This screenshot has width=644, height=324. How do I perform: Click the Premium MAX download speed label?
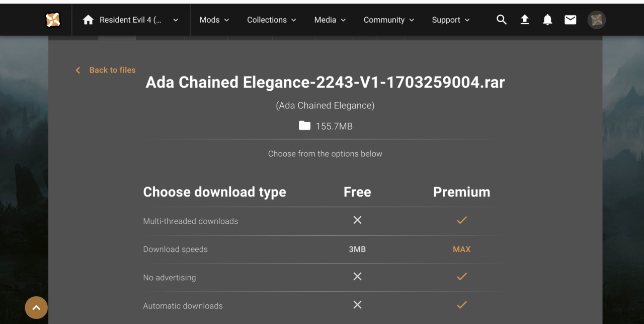point(461,249)
